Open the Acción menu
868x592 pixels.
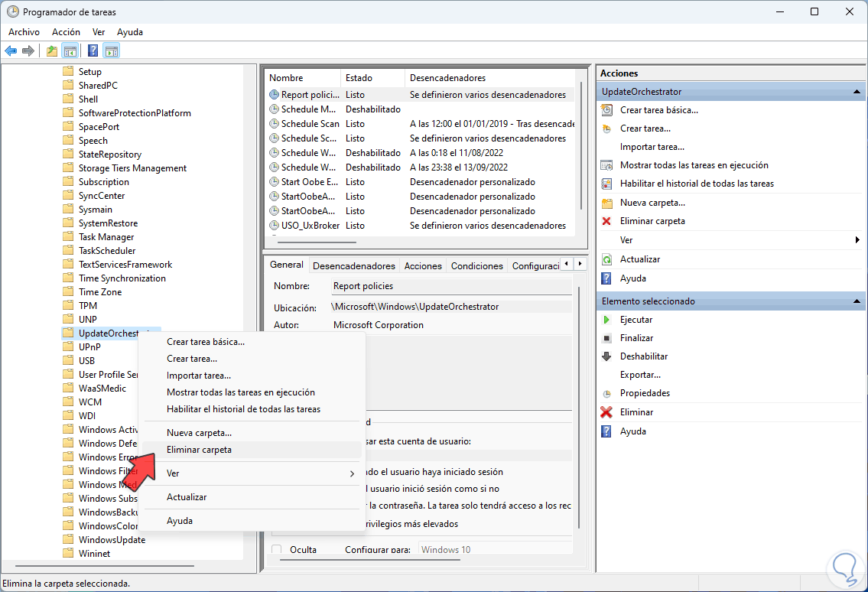click(x=66, y=32)
